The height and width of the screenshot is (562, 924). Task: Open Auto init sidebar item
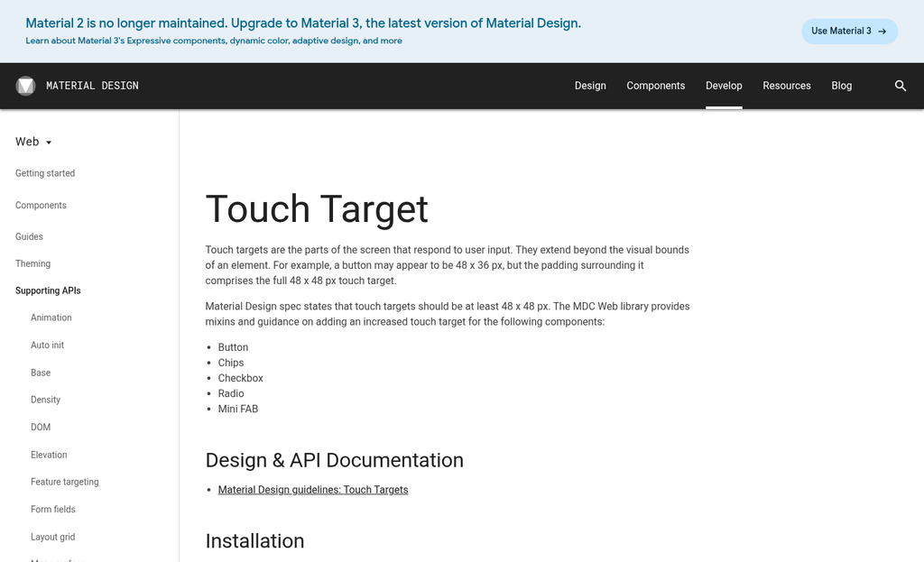[x=47, y=345]
